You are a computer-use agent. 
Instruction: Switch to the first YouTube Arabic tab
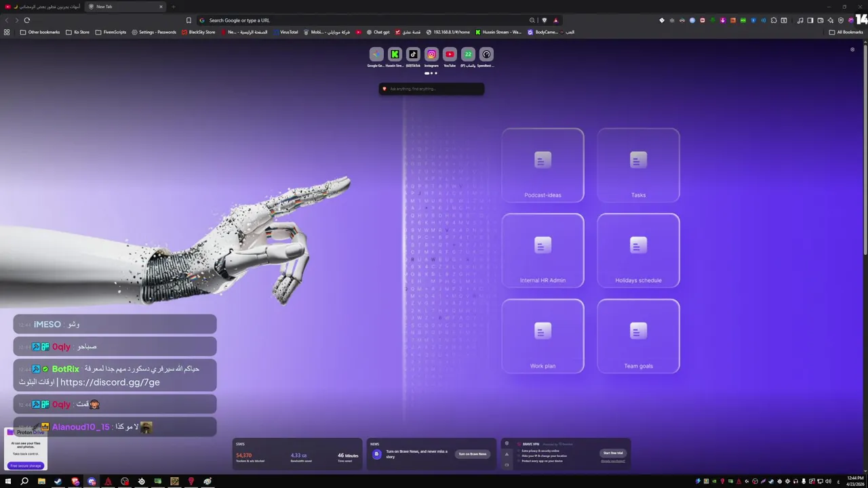click(x=42, y=7)
